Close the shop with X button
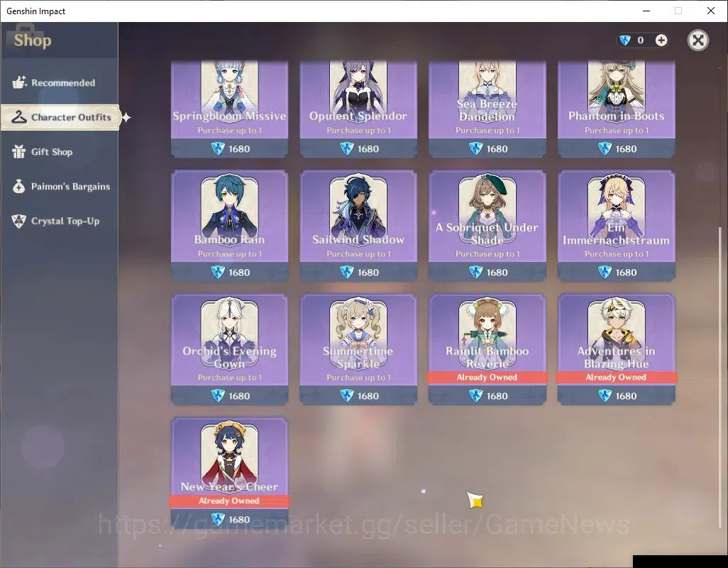This screenshot has height=568, width=728. (x=697, y=40)
